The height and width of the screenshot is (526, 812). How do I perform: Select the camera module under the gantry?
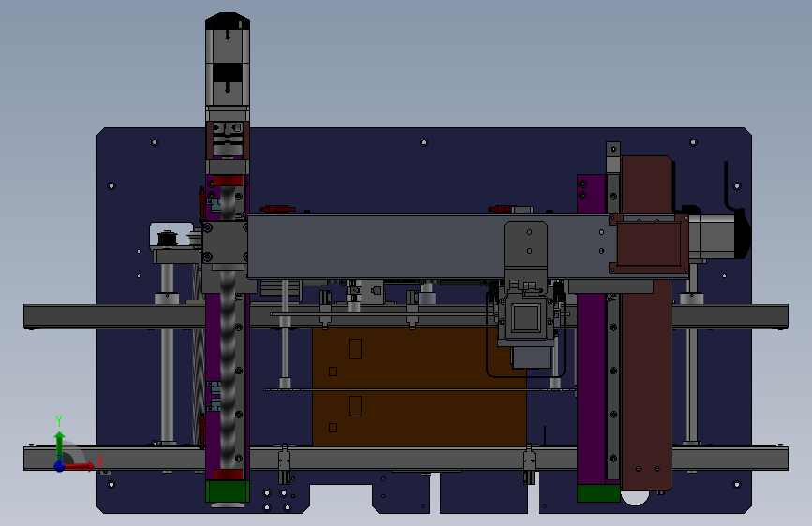coord(526,318)
